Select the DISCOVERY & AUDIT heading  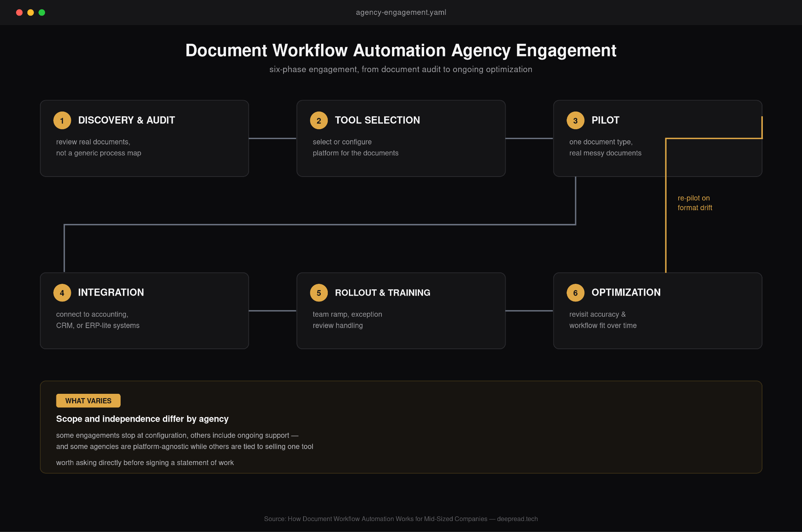pos(126,120)
